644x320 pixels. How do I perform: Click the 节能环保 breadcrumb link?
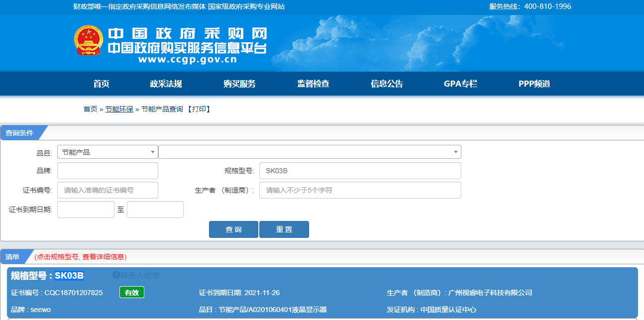pos(119,109)
